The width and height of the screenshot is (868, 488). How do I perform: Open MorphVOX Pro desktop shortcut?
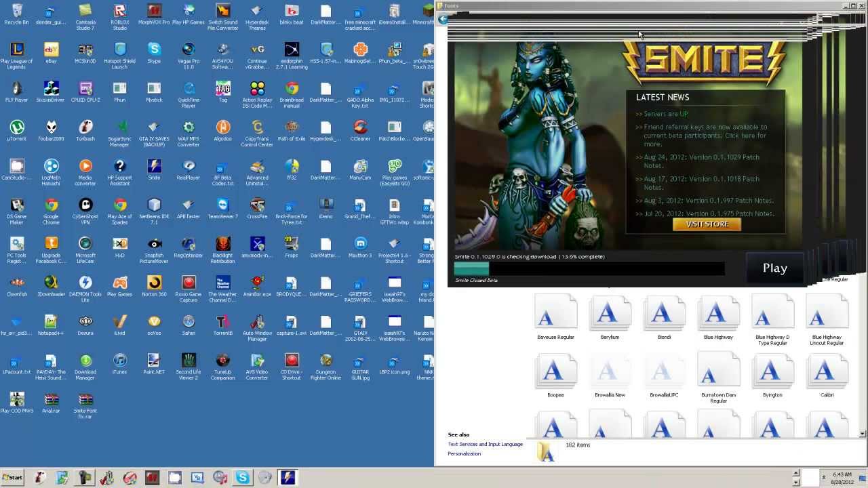154,15
